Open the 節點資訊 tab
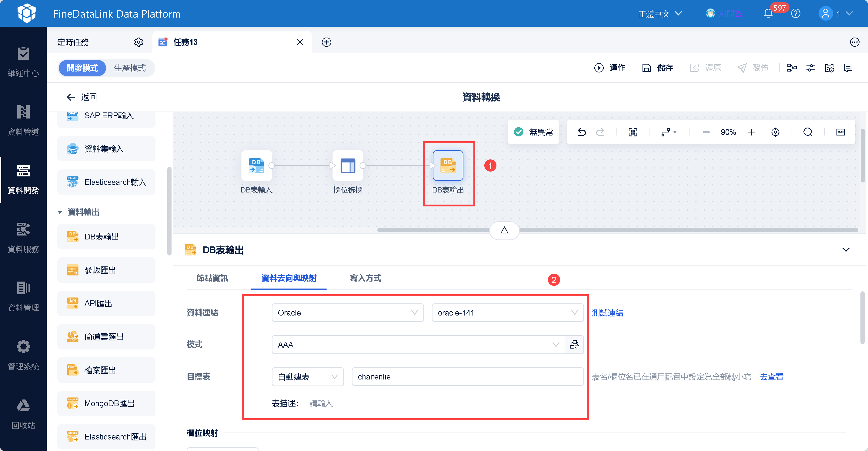Viewport: 868px width, 451px height. (x=212, y=278)
